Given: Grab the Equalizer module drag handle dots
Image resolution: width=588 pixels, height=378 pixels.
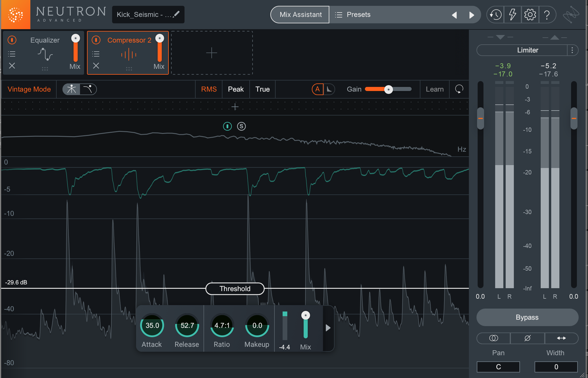Looking at the screenshot, I should [x=45, y=69].
